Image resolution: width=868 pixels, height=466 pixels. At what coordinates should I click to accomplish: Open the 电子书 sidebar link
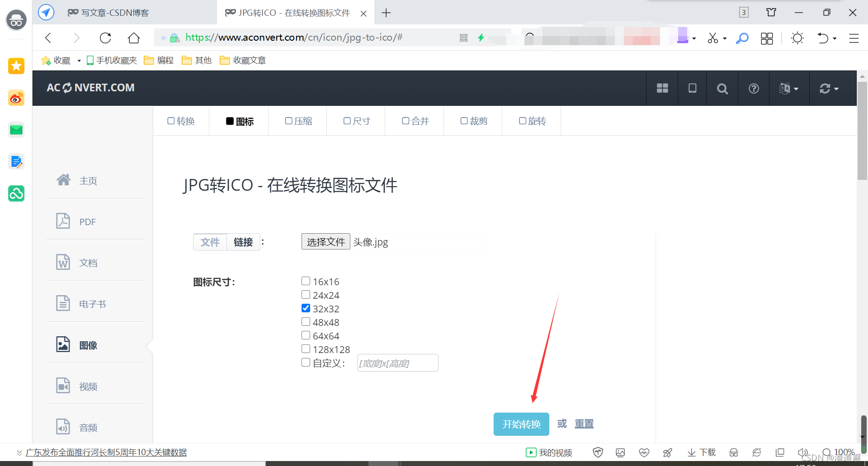click(92, 304)
